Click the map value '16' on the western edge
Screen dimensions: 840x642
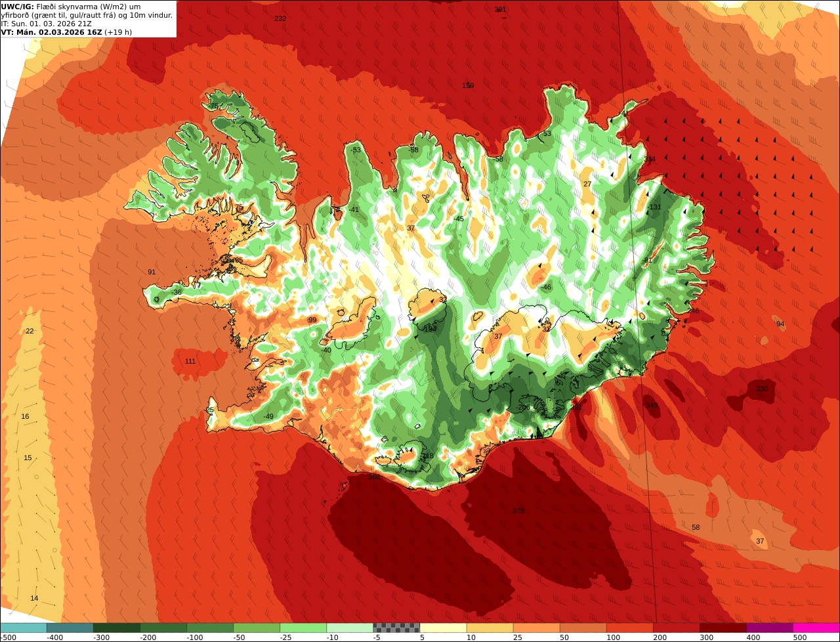pos(25,416)
